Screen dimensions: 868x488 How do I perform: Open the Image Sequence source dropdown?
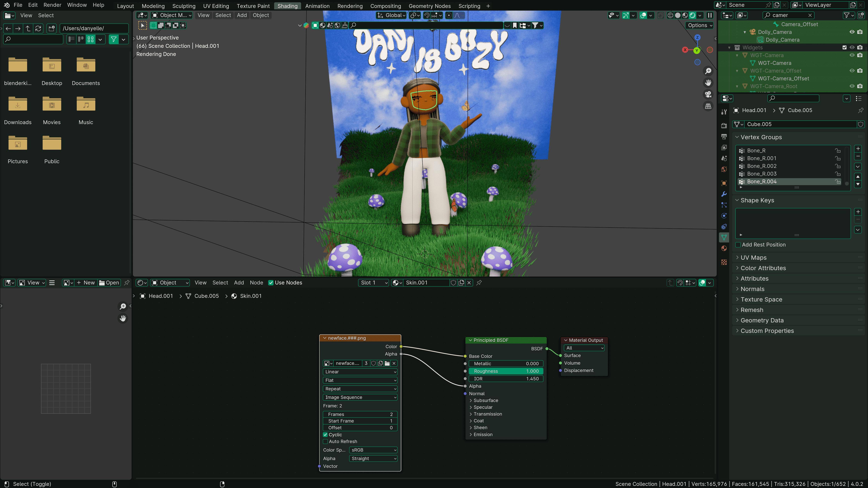[360, 397]
